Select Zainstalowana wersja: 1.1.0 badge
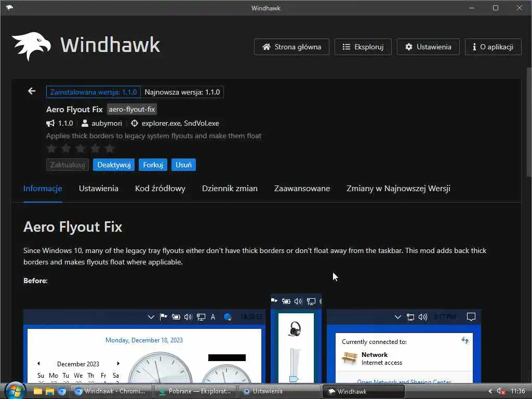Viewport: 532px width, 399px height. (x=94, y=92)
